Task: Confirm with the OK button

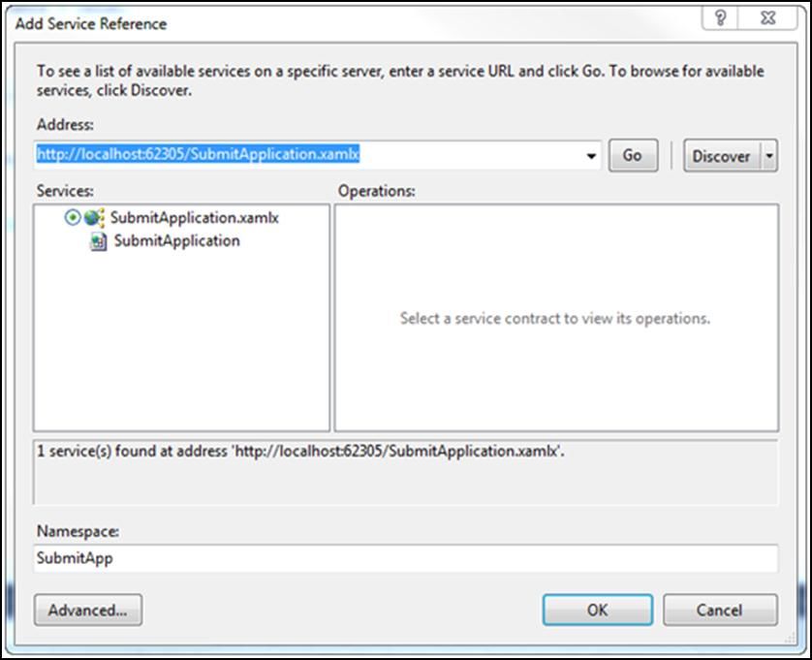Action: pos(598,611)
